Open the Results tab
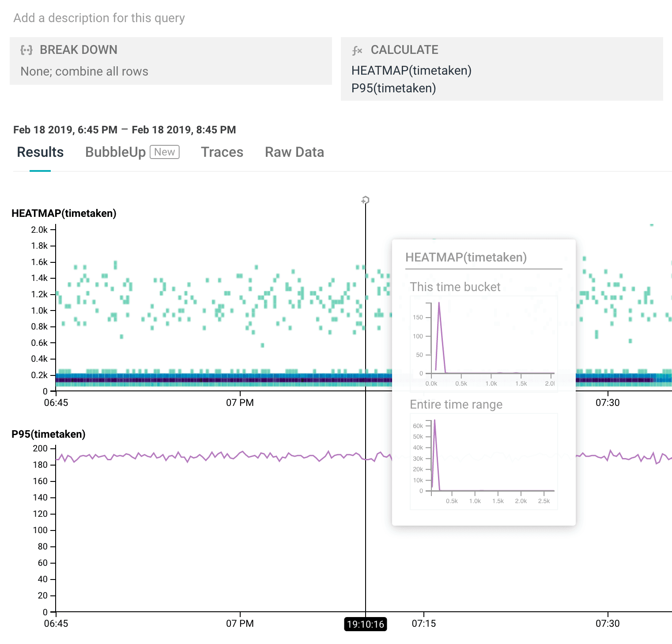 pos(40,152)
